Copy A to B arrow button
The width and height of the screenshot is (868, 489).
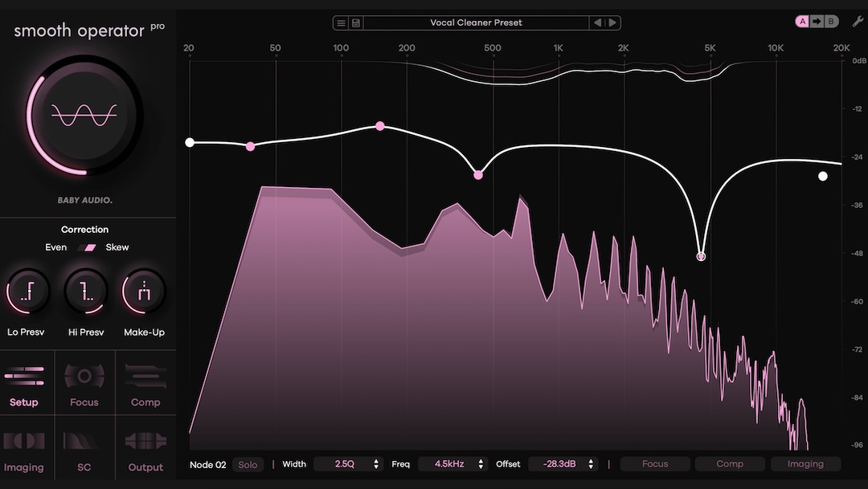[x=817, y=22]
